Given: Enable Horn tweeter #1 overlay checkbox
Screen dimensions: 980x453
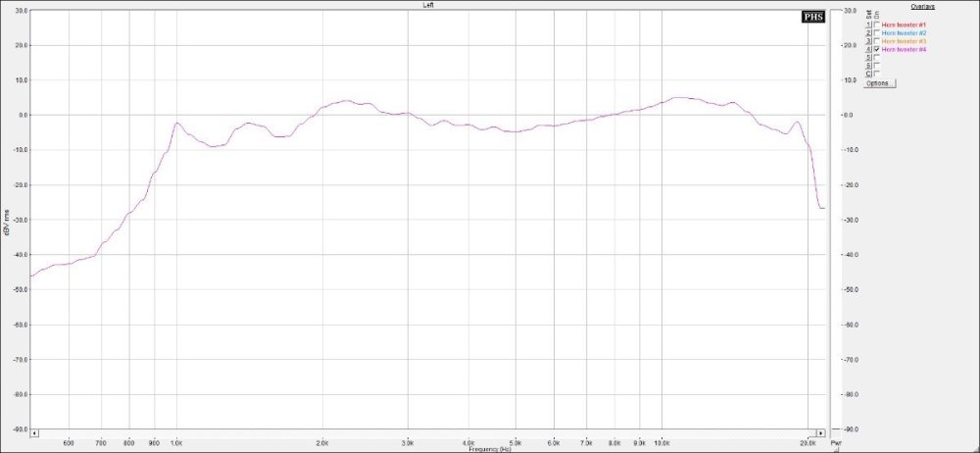Looking at the screenshot, I should click(877, 25).
